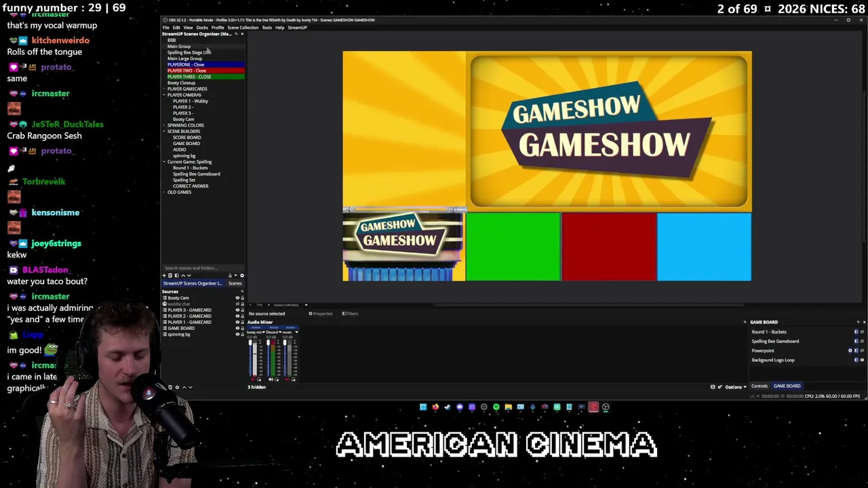Viewport: 868px width, 488px height.
Task: Open the Options dropdown
Action: (x=736, y=387)
